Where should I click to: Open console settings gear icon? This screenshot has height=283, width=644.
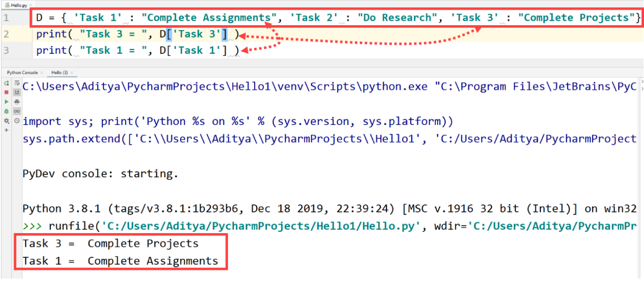pos(7,121)
